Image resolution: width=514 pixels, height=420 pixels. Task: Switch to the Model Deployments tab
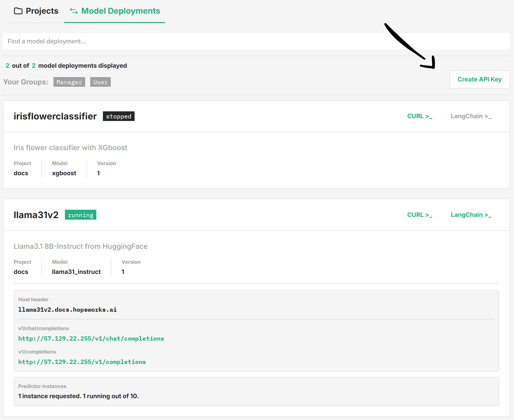pyautogui.click(x=120, y=11)
